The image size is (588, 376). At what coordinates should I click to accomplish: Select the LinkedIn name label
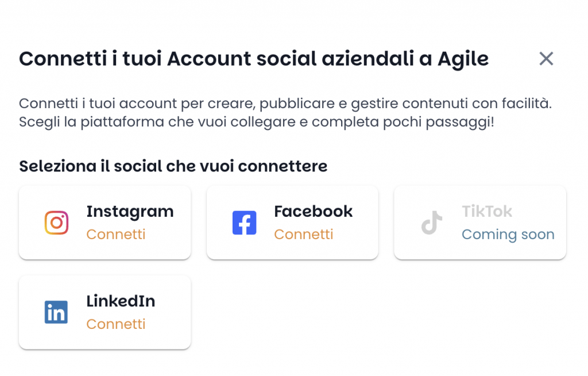(121, 301)
